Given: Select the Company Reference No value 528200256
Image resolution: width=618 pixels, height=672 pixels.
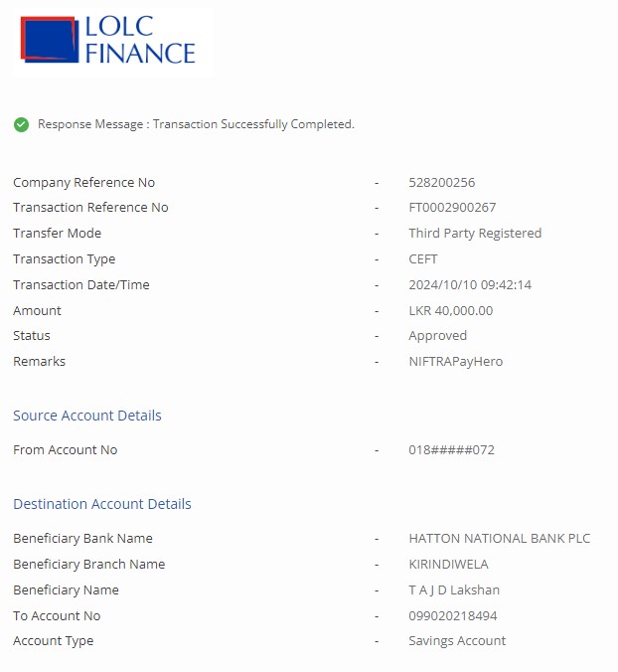Looking at the screenshot, I should (x=441, y=182).
